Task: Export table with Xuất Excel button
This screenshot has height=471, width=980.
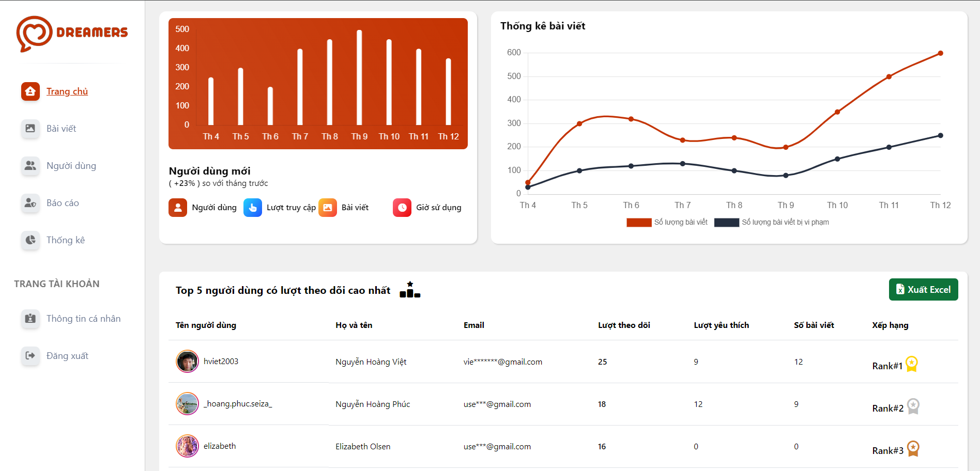Action: click(x=923, y=290)
